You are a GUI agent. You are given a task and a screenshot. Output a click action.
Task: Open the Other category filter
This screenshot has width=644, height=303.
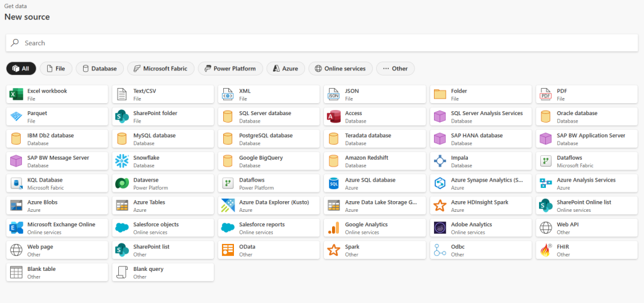(395, 69)
